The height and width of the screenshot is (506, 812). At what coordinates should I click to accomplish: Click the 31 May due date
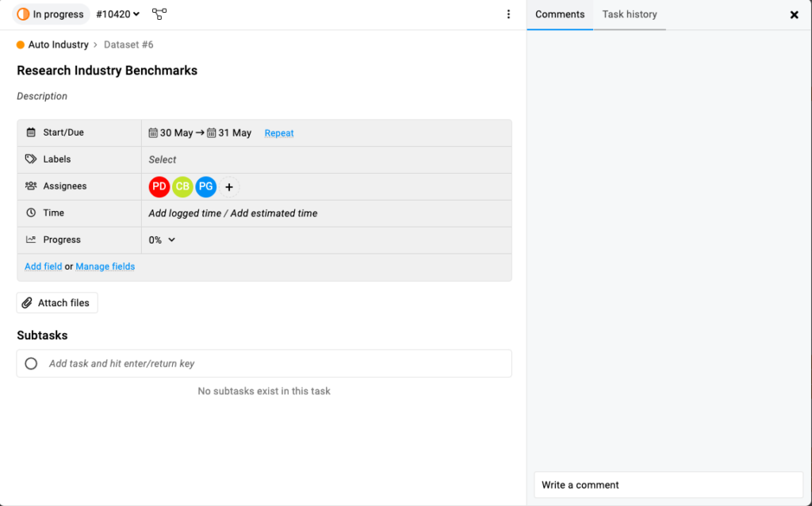[x=235, y=133]
